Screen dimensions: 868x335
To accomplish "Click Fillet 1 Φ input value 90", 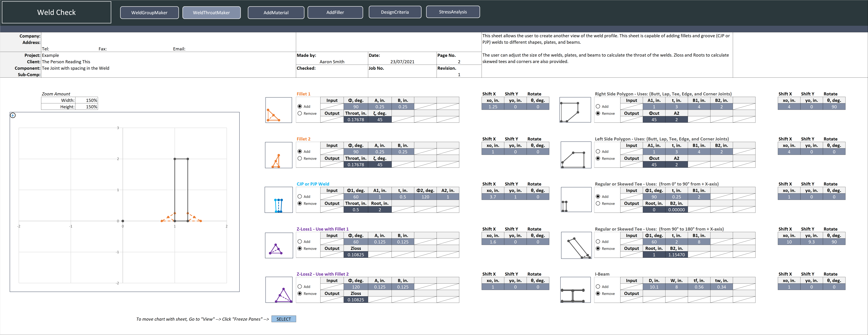I will coord(356,107).
